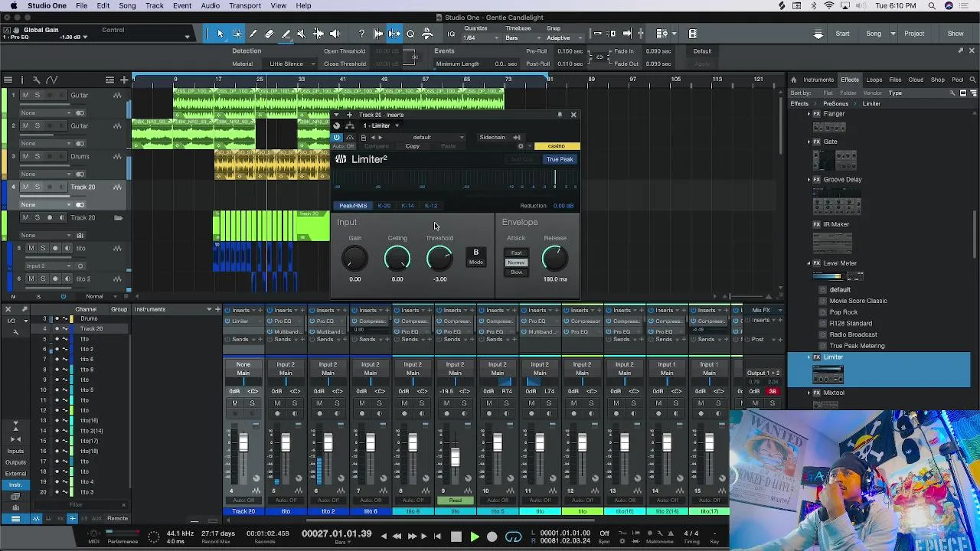
Task: Select the Radio Broadcast limiter preset
Action: 853,334
